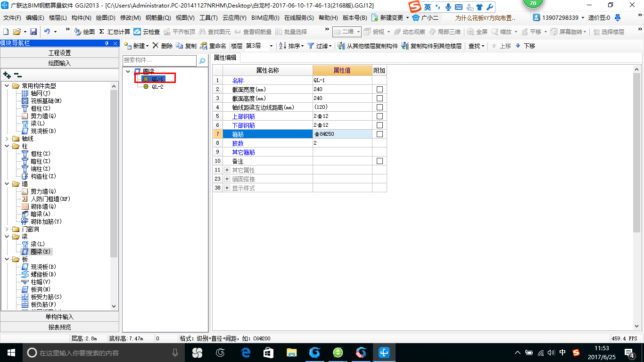
Task: Click in the 搜索构件 search field
Action: pyautogui.click(x=160, y=61)
